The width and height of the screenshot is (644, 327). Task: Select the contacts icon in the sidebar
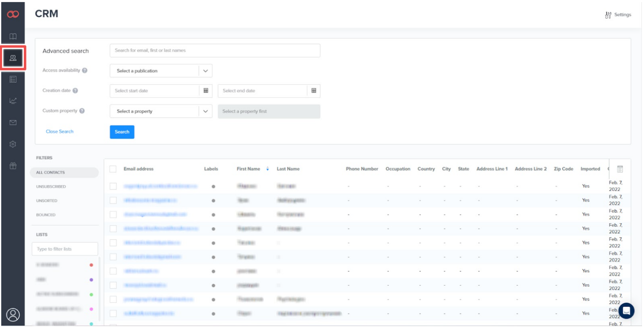[13, 58]
